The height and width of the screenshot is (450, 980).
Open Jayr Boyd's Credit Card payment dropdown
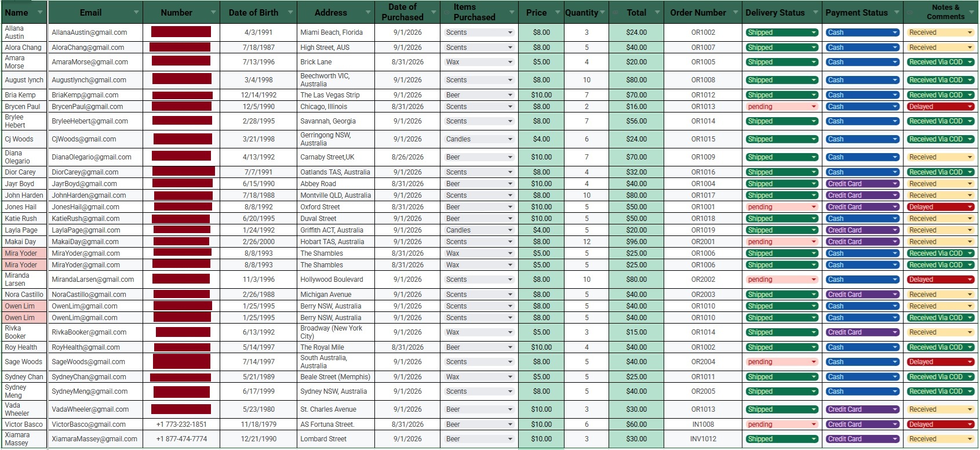(x=862, y=184)
